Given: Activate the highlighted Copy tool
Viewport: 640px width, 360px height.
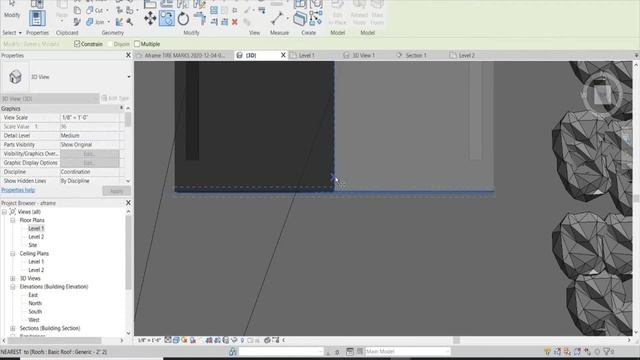Looking at the screenshot, I should (x=167, y=18).
